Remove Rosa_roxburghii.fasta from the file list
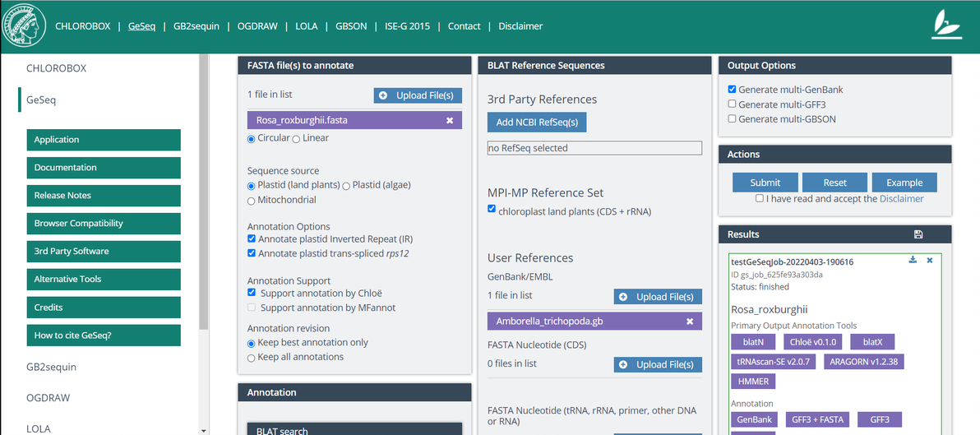 coord(450,120)
